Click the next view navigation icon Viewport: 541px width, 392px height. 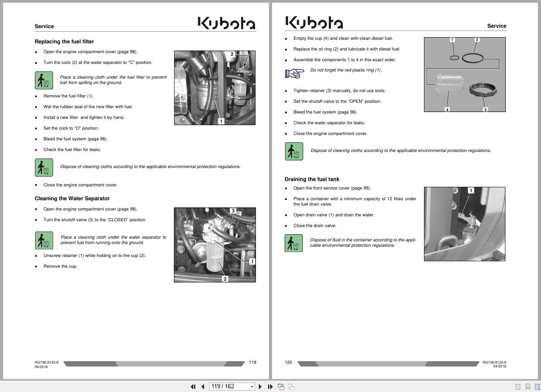coord(290,386)
